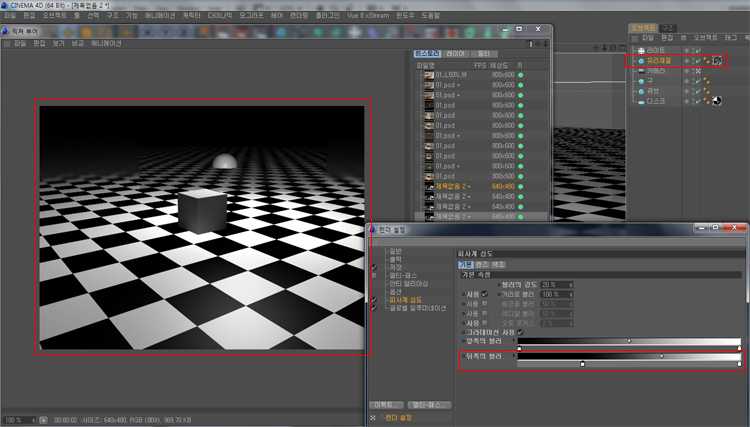Open the 모그라프 menu in main menu bar
The image size is (750, 427).
tap(251, 15)
